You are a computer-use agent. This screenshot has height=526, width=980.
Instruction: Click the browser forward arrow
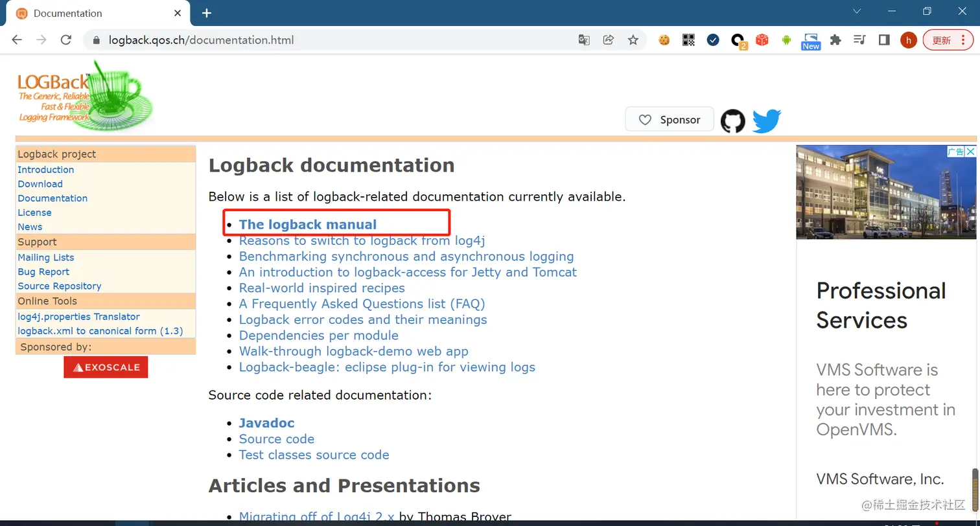click(41, 40)
